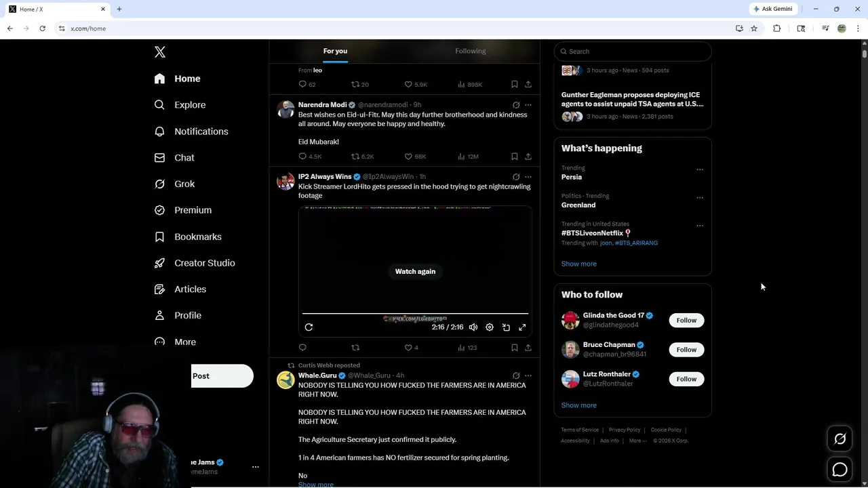Open the Privacy Policy link

pos(625,430)
